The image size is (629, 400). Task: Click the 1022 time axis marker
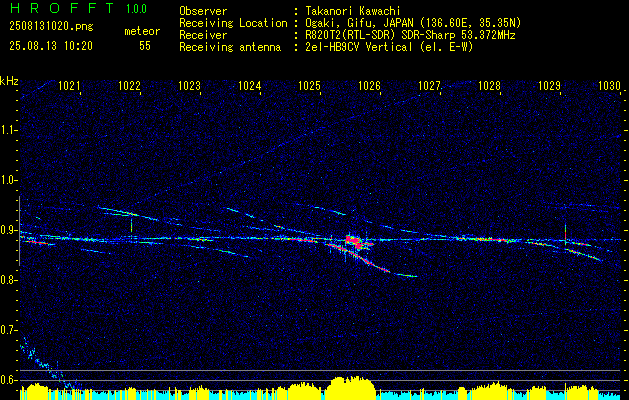pos(130,86)
